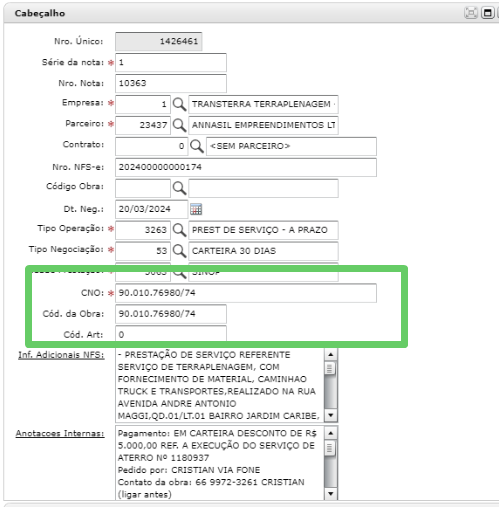The height and width of the screenshot is (507, 499).
Task: Focus the Cód. da Obra field
Action: tap(171, 314)
